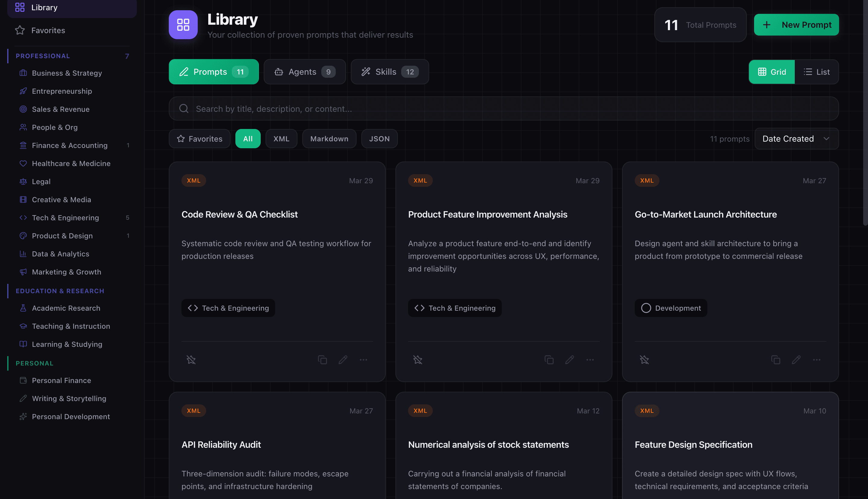Click the Tech & Engineering code icon in sidebar

click(x=23, y=218)
